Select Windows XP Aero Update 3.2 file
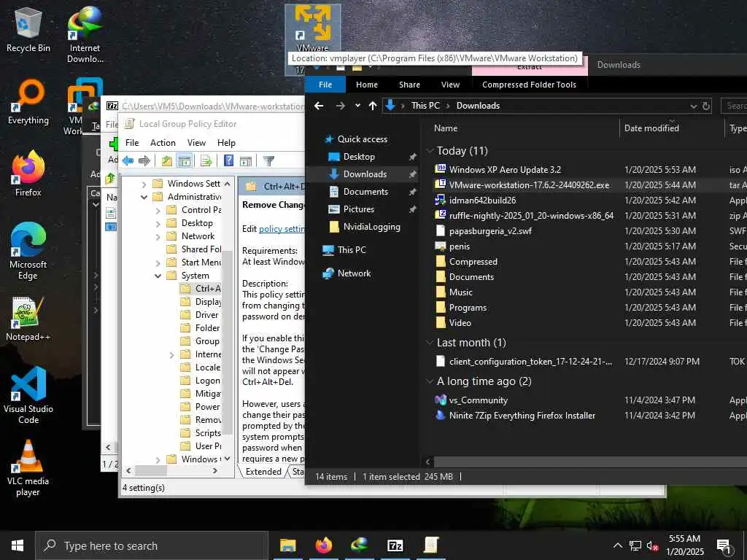747x560 pixels. [x=505, y=170]
